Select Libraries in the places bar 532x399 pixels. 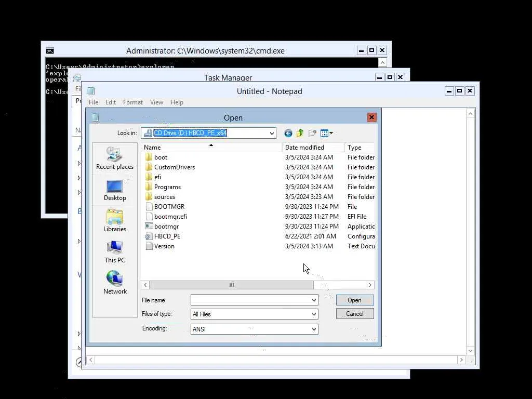pyautogui.click(x=115, y=221)
